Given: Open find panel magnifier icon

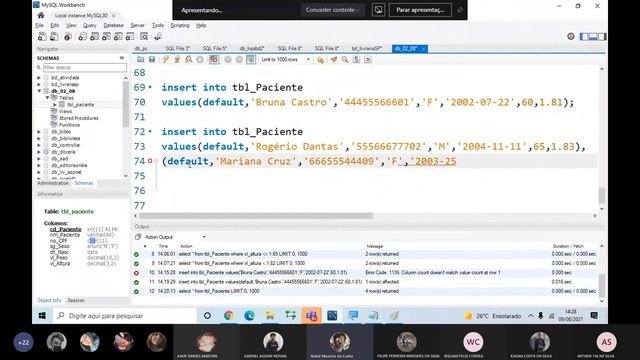Looking at the screenshot, I should 345,60.
